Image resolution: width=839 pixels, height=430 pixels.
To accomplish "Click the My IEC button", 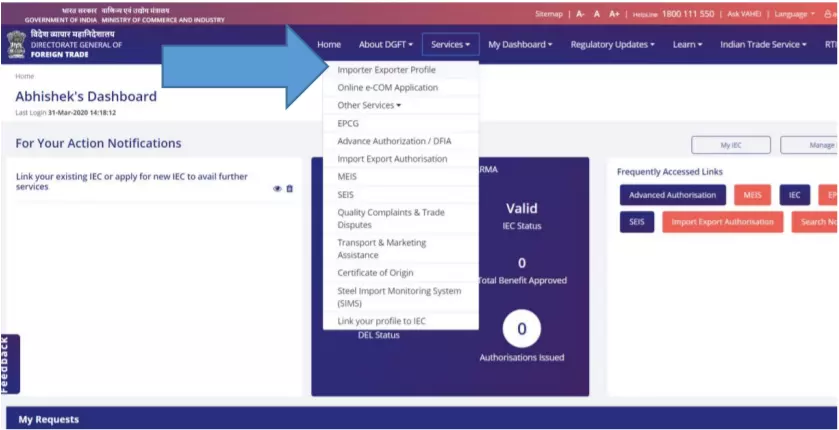I will pos(731,145).
